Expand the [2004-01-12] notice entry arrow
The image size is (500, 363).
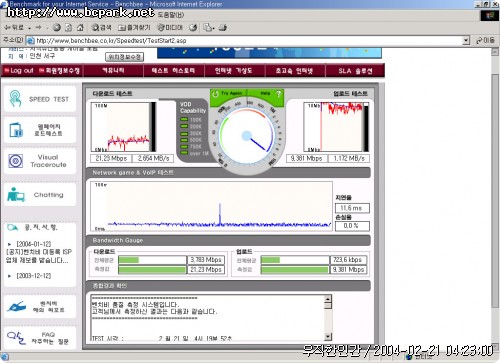[9, 244]
